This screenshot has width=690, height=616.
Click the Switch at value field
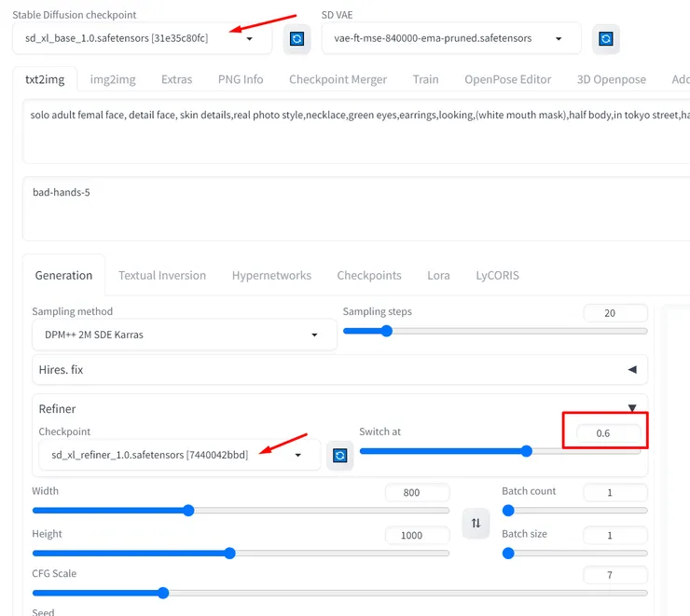coord(604,433)
